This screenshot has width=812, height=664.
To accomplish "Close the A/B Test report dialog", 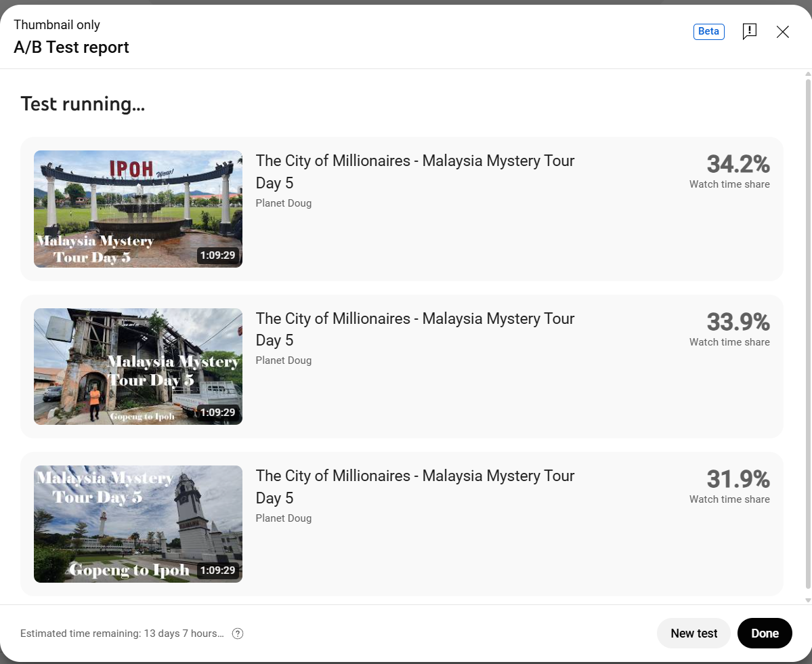I will click(783, 32).
